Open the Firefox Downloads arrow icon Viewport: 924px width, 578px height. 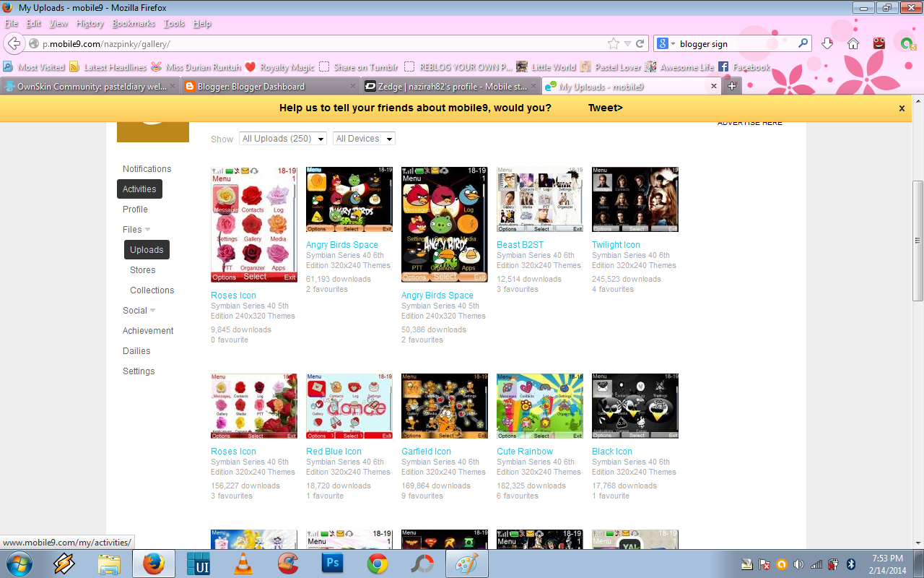click(827, 43)
